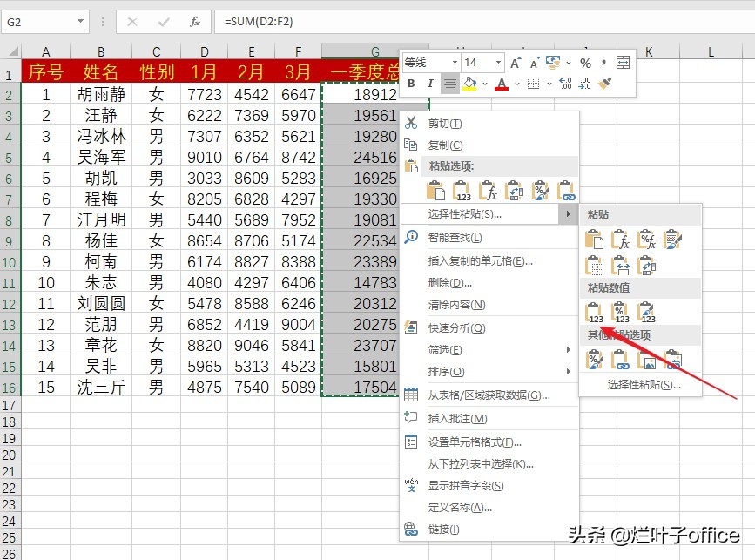This screenshot has width=755, height=560.
Task: Open borders dropdown arrow in mini toolbar
Action: pos(549,84)
